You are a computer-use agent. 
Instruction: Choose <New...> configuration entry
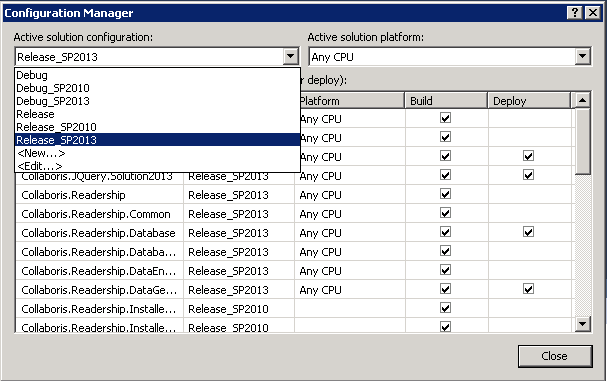point(157,153)
